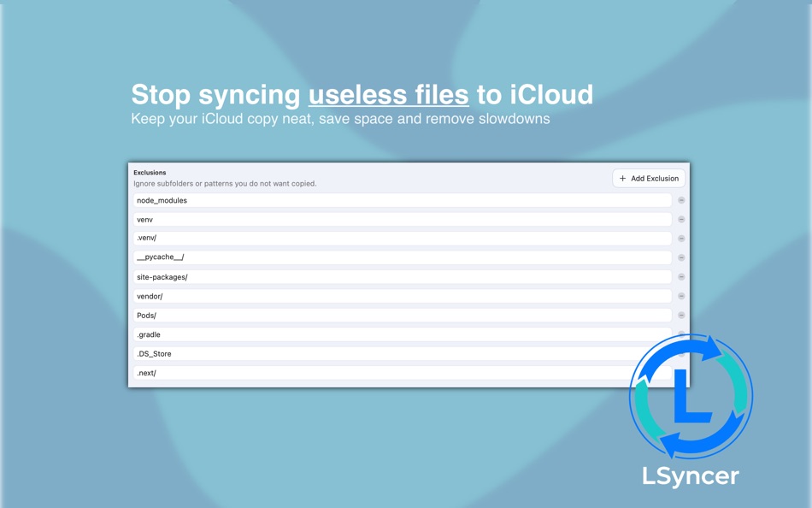The height and width of the screenshot is (508, 812).
Task: Click the 'Keep your iCloud copy neat' subtitle
Action: [340, 119]
